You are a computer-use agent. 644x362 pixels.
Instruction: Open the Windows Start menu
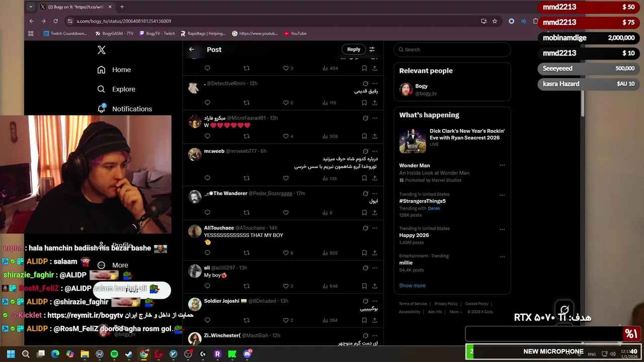click(x=11, y=354)
